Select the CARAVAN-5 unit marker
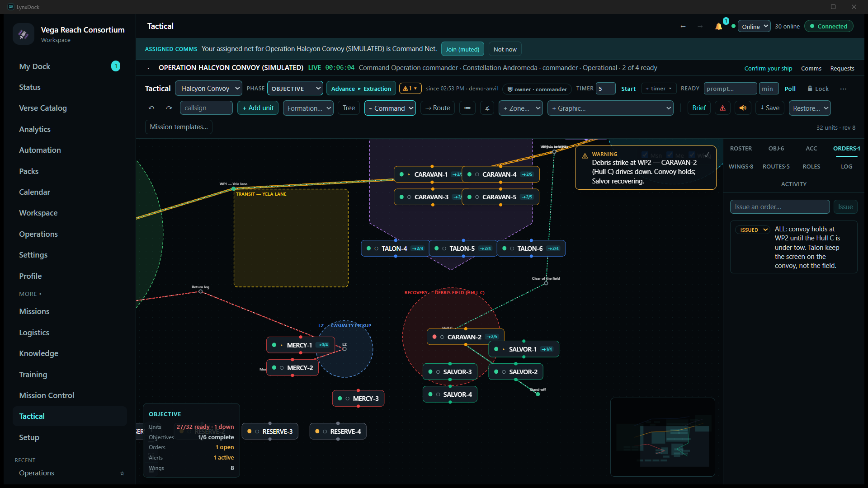This screenshot has width=868, height=488. (500, 197)
